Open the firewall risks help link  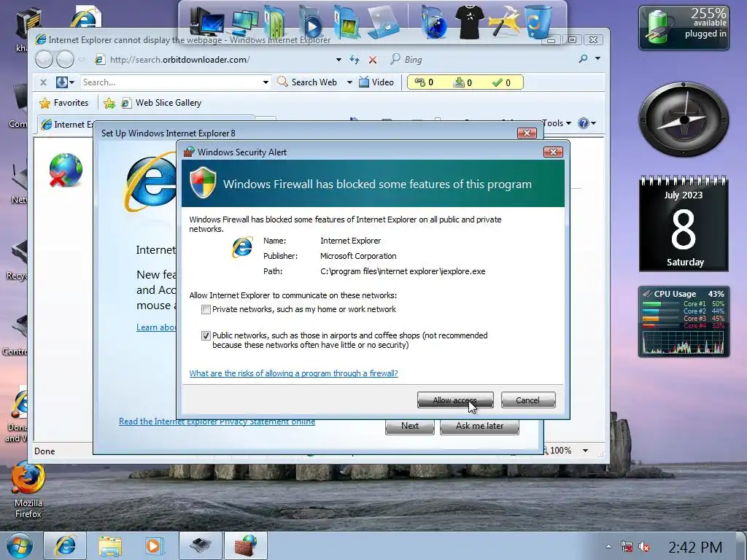tap(293, 373)
